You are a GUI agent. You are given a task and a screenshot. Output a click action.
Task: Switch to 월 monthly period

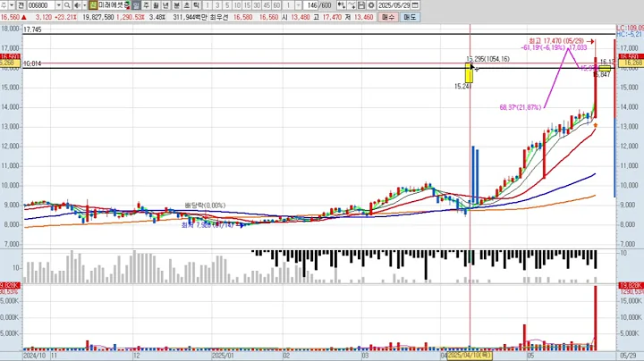point(156,5)
